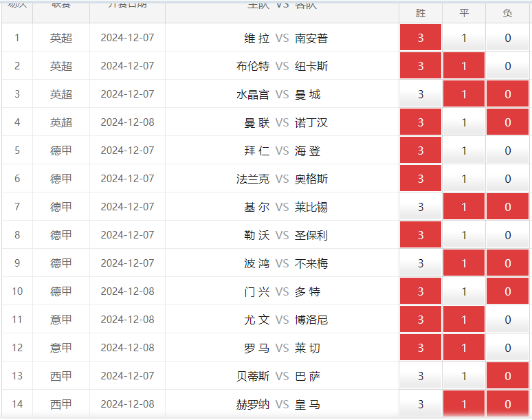Select loss option 0 for 尤文 VS 博洛尼
This screenshot has width=532, height=420.
pos(507,319)
